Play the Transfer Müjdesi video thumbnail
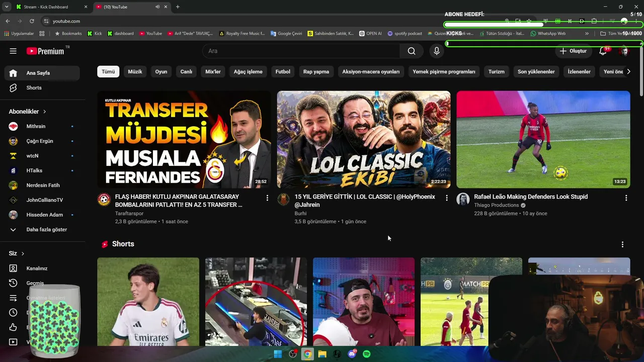This screenshot has width=644, height=362. [184, 139]
